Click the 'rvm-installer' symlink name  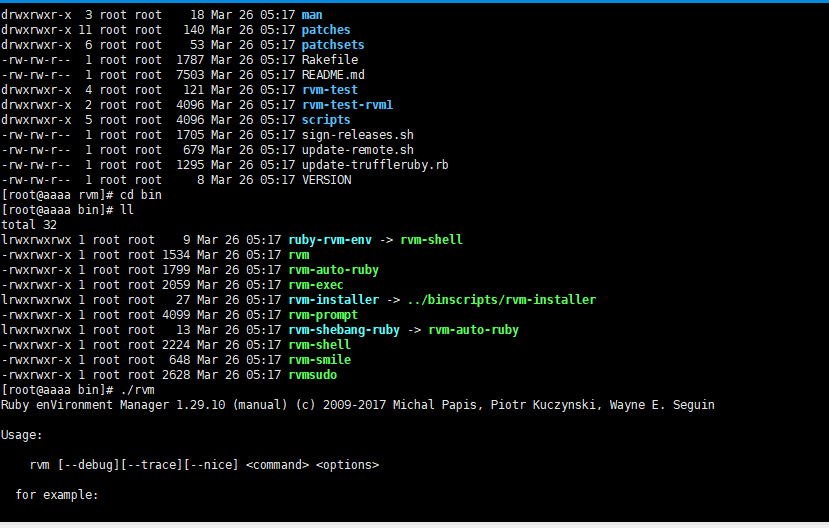point(334,300)
